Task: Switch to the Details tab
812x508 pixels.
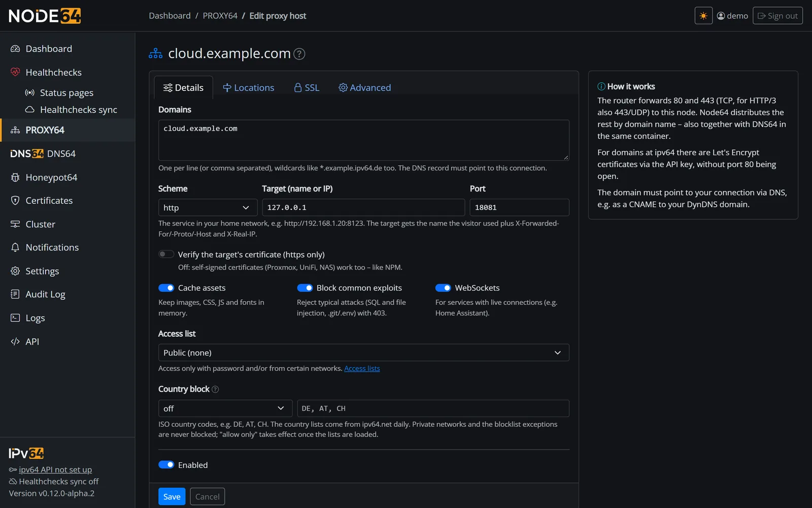Action: pyautogui.click(x=183, y=88)
